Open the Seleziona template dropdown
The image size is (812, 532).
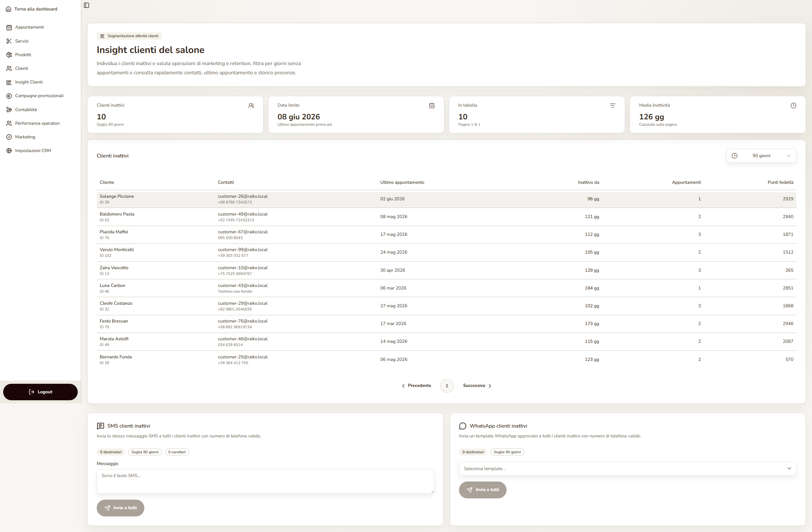(627, 469)
